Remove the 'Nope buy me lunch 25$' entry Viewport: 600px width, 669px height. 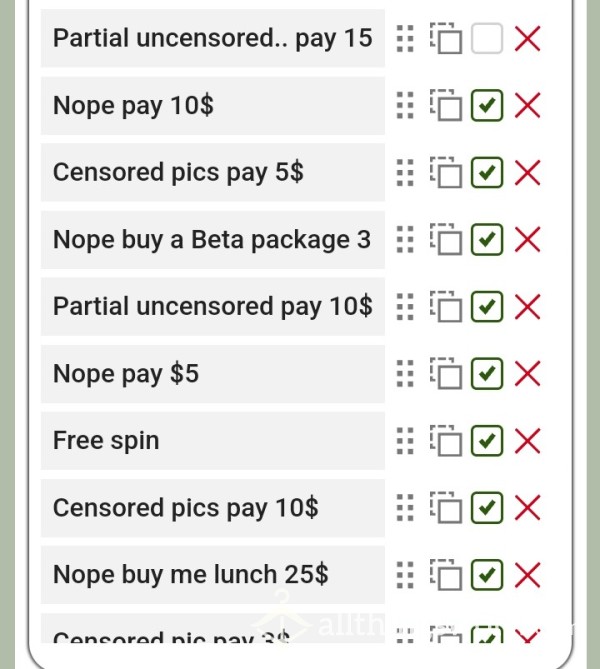pyautogui.click(x=528, y=575)
